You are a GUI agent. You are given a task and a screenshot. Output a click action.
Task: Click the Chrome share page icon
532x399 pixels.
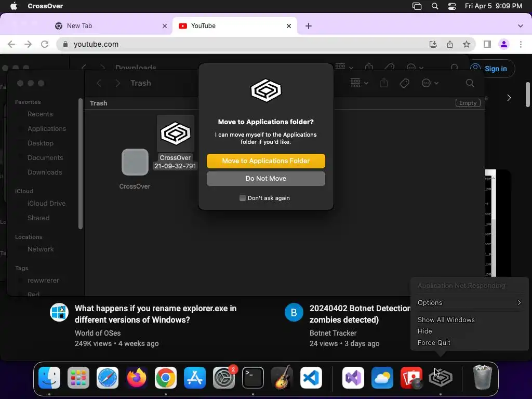[x=450, y=44]
